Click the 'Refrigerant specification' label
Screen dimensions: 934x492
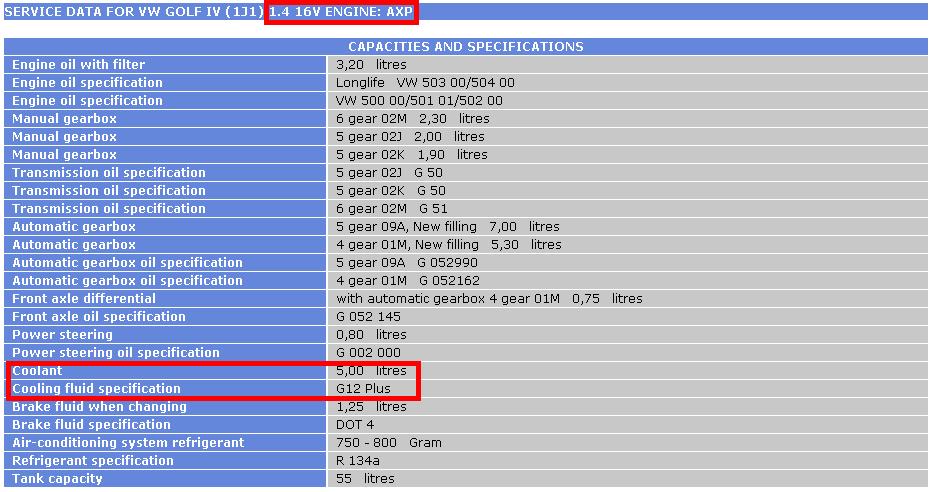coord(93,460)
